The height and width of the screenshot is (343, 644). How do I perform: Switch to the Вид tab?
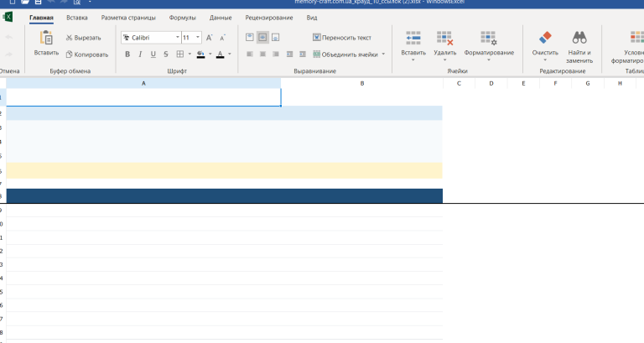point(312,18)
